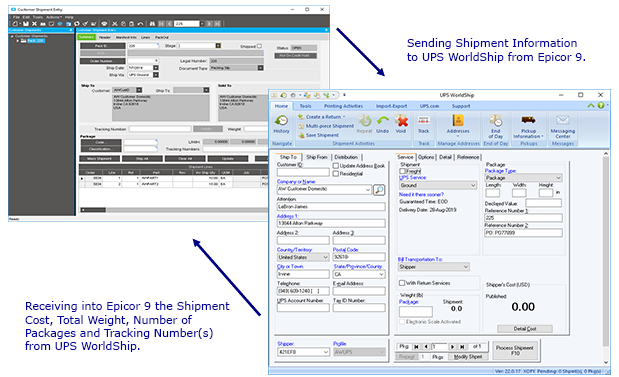Click the Process Shipment F10 button

(x=515, y=351)
